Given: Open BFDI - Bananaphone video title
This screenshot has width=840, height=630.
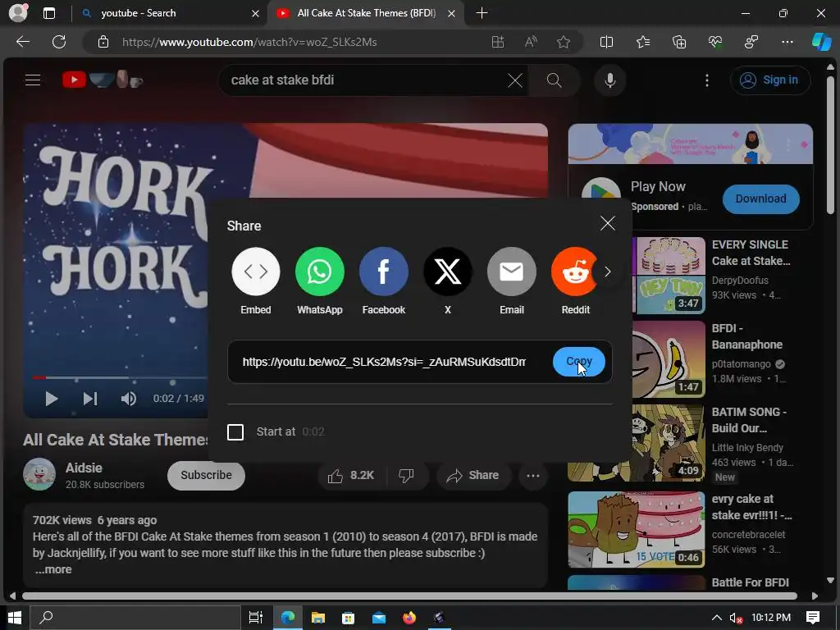Looking at the screenshot, I should (x=746, y=336).
